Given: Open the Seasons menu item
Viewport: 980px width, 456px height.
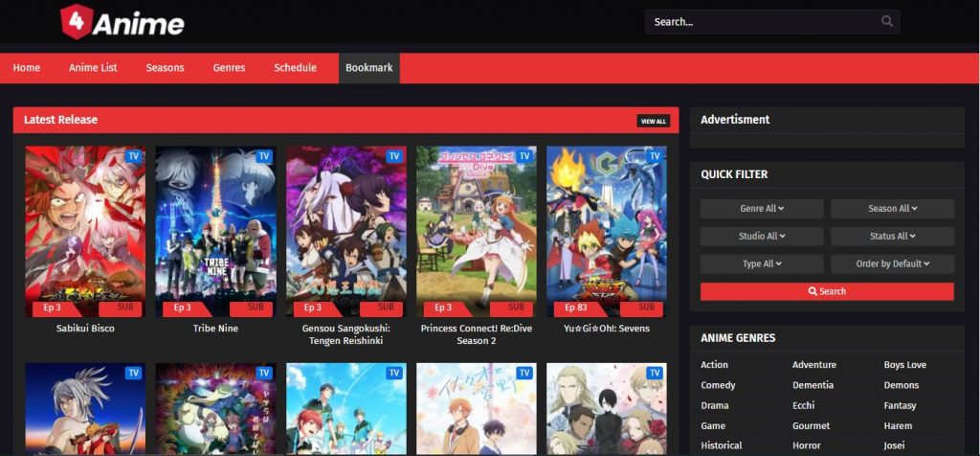Looking at the screenshot, I should click(165, 68).
